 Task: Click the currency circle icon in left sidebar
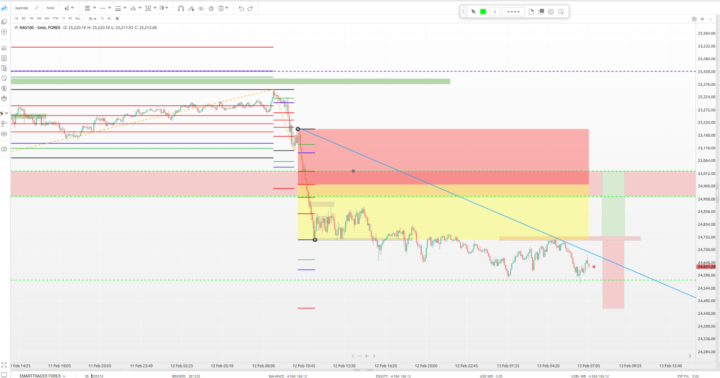coord(4,88)
